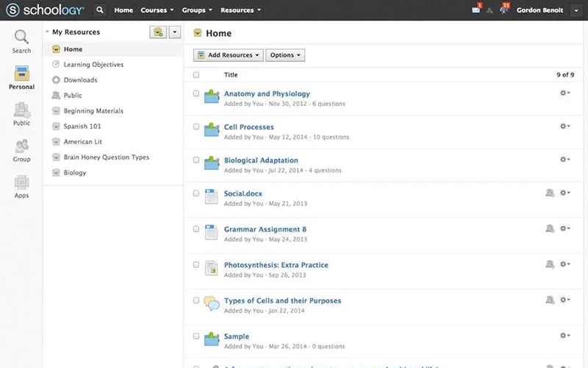Image resolution: width=588 pixels, height=368 pixels.
Task: Open the collection options arrow beside My Resources
Action: pyautogui.click(x=175, y=32)
